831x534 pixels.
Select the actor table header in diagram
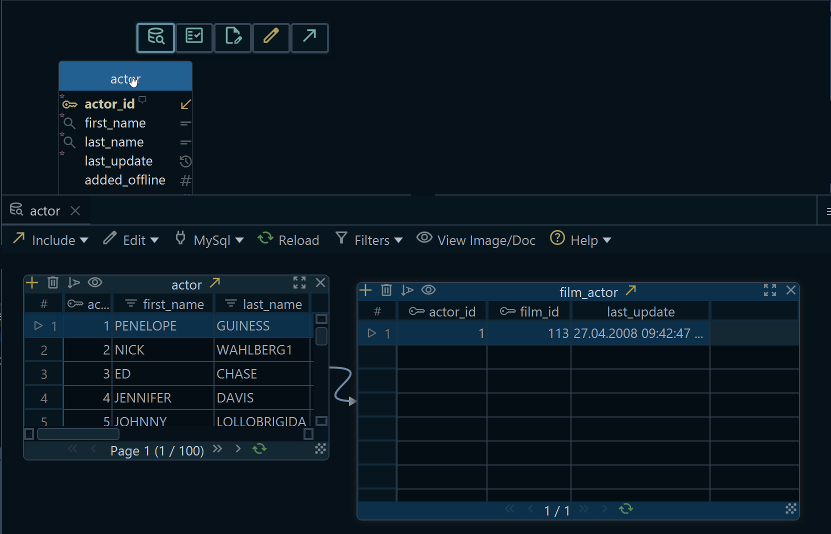point(125,76)
